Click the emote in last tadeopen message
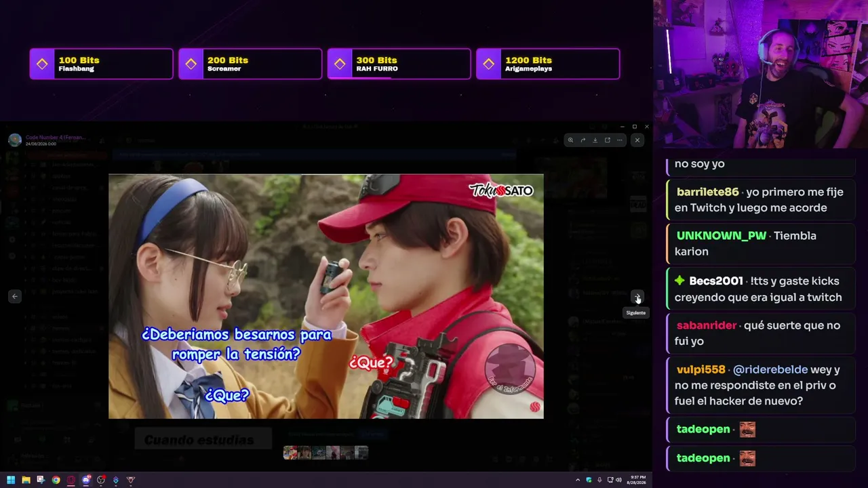 [x=747, y=459]
